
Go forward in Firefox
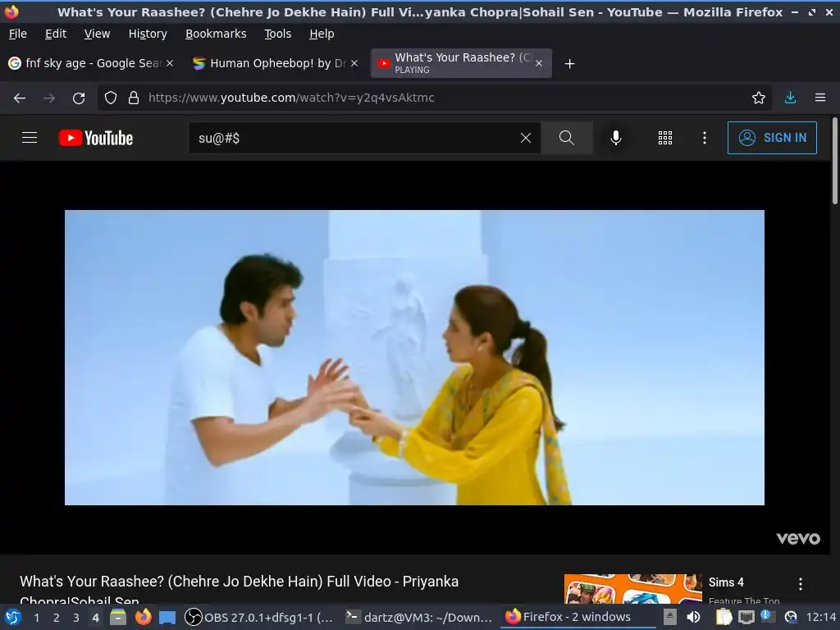point(49,98)
